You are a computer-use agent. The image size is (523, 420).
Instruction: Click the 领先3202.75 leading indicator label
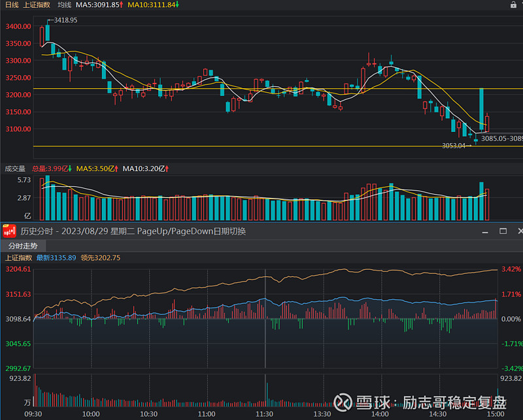click(101, 258)
